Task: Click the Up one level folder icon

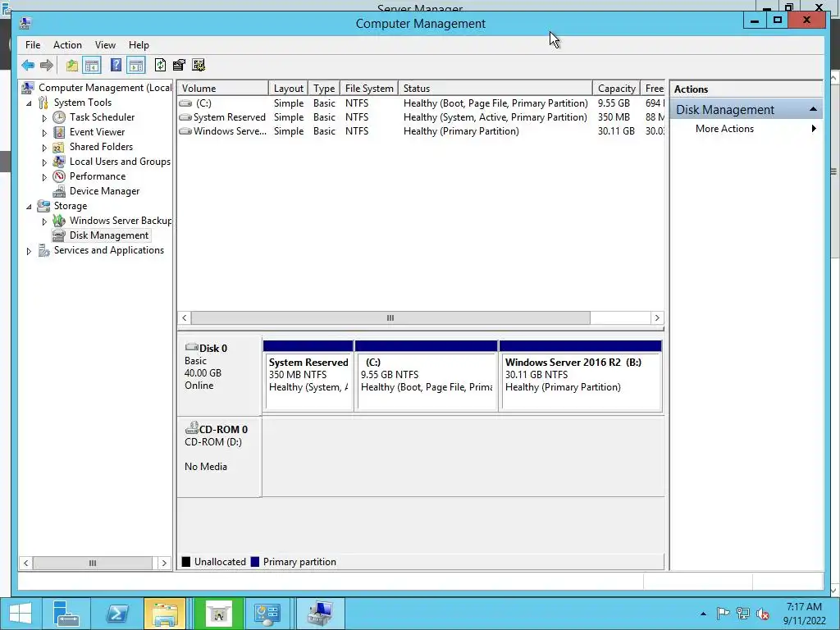Action: pos(72,66)
